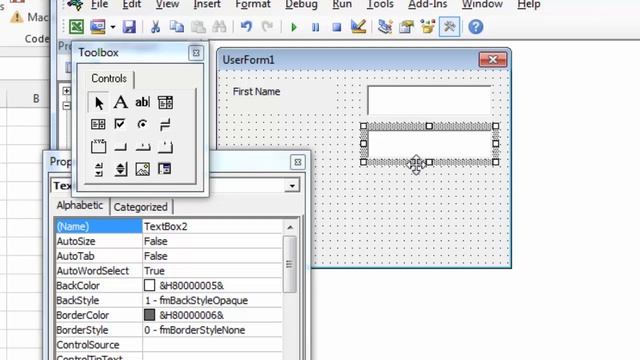The height and width of the screenshot is (360, 640).
Task: Select the ToggleButton tool in Toolbox
Action: point(165,124)
